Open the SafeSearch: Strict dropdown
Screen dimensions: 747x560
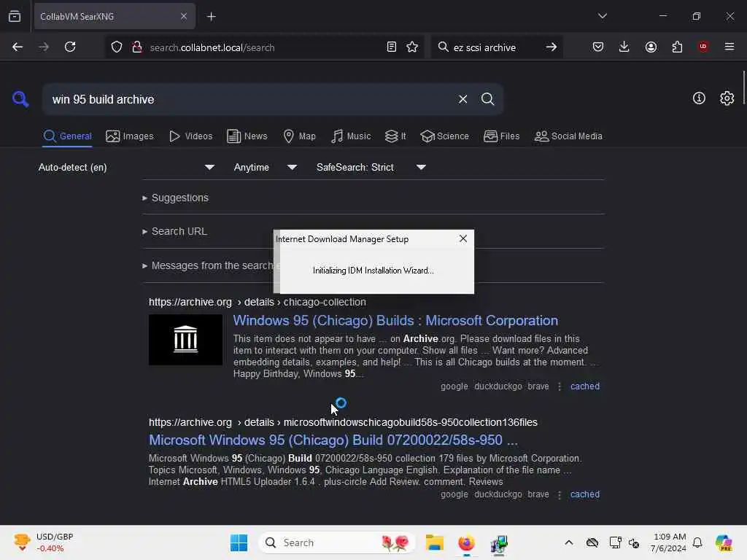[x=371, y=167]
